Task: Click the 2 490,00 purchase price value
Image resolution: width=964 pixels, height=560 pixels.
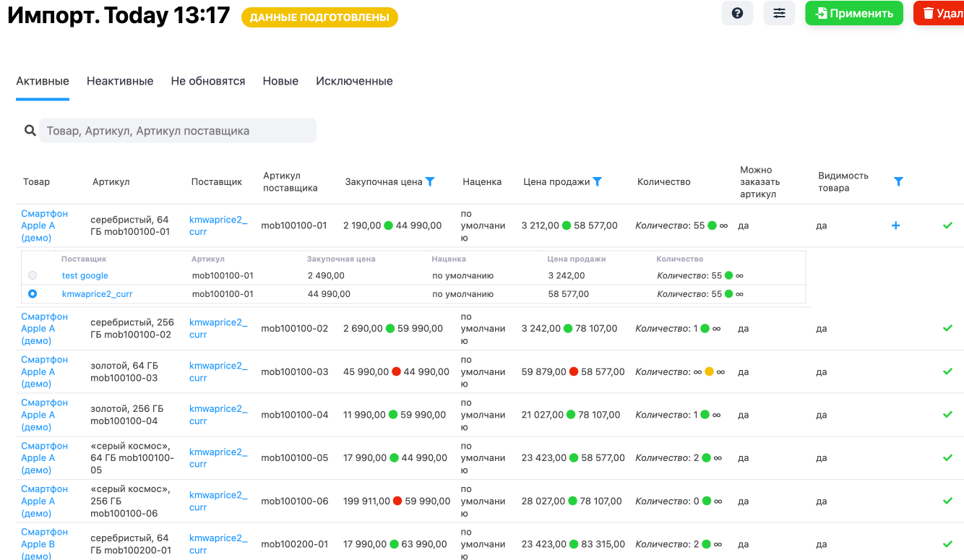Action: pos(326,275)
